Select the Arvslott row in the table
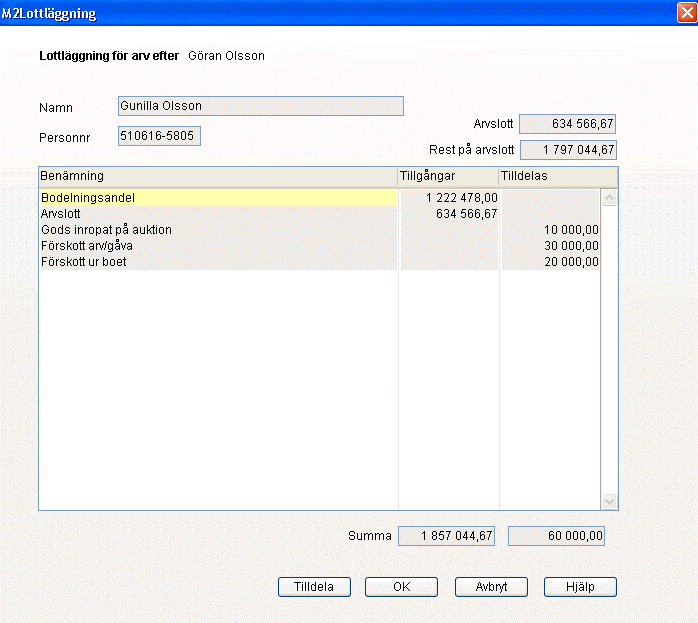 coord(217,214)
